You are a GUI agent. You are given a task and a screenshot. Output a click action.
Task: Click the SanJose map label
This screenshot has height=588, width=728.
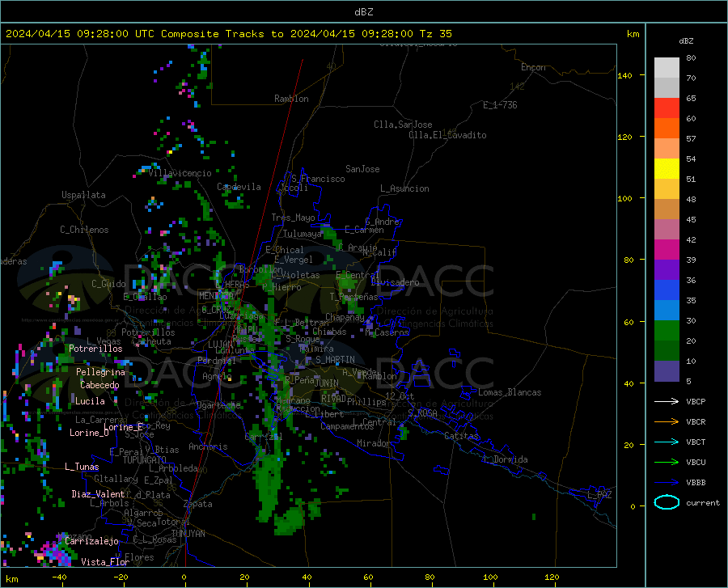click(x=362, y=169)
